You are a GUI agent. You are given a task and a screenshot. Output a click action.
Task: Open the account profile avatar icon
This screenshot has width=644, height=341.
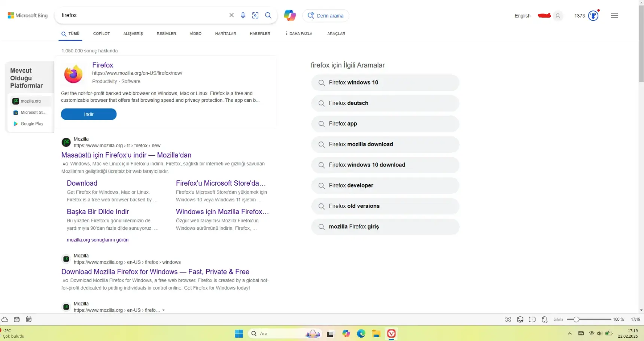(558, 16)
